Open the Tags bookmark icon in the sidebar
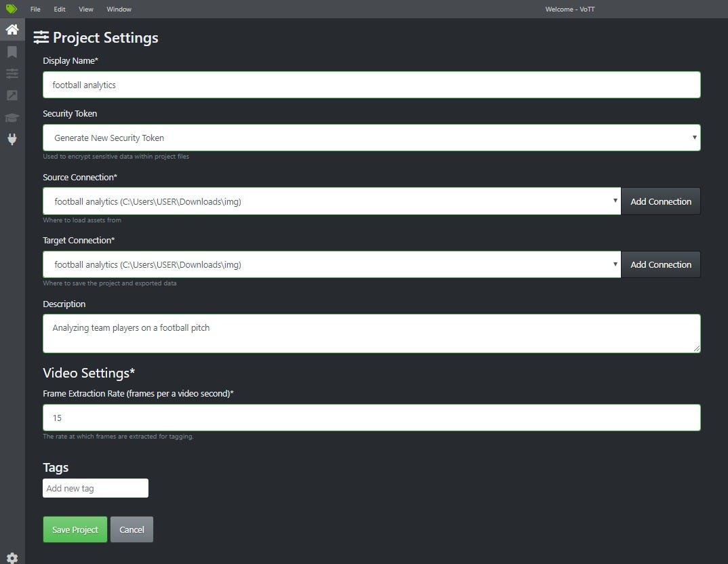Viewport: 728px width, 564px height. [x=12, y=52]
